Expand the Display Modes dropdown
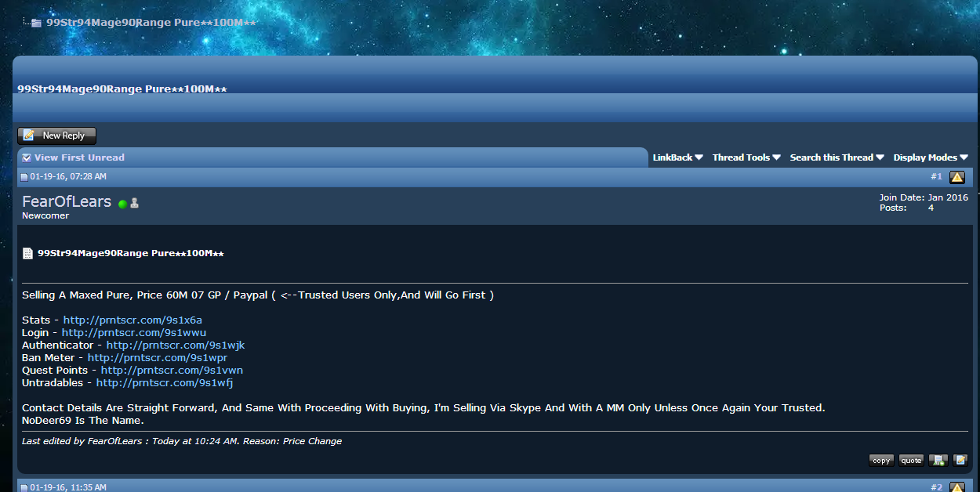This screenshot has width=980, height=492. click(931, 157)
